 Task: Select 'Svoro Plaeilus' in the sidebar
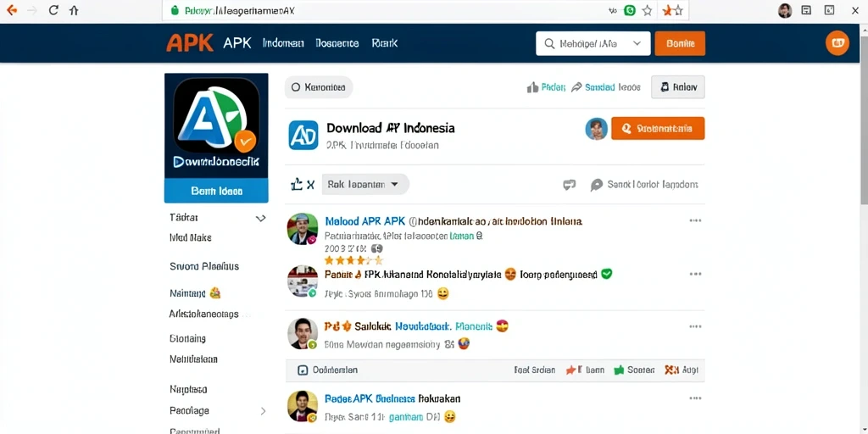(203, 266)
